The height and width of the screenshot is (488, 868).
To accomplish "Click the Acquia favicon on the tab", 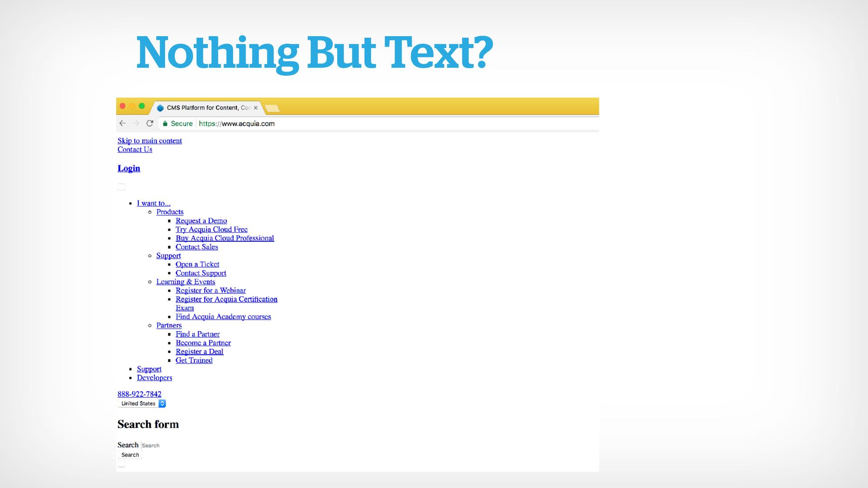I will click(160, 108).
